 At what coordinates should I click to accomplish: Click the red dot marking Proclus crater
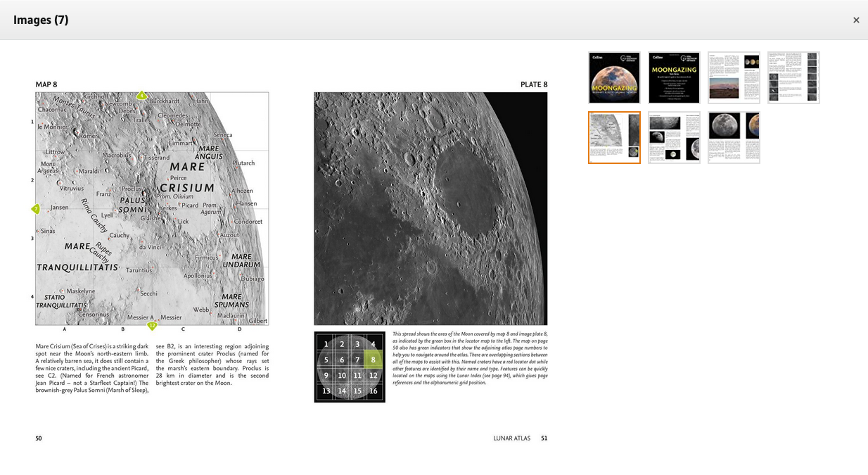[143, 194]
